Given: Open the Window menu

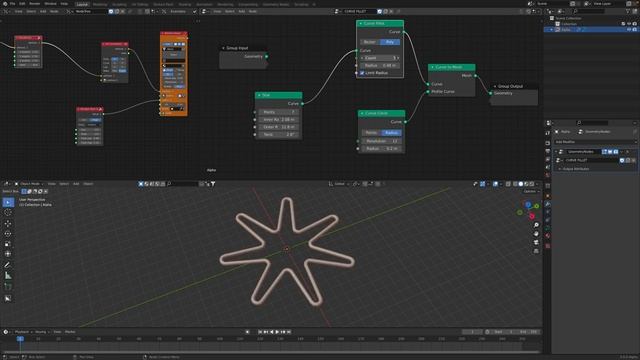Looking at the screenshot, I should [50, 4].
